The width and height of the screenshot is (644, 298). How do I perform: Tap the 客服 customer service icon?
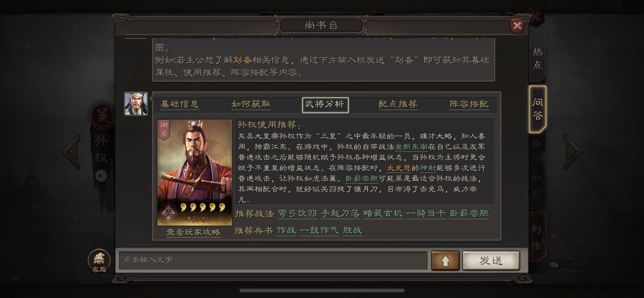(x=99, y=261)
